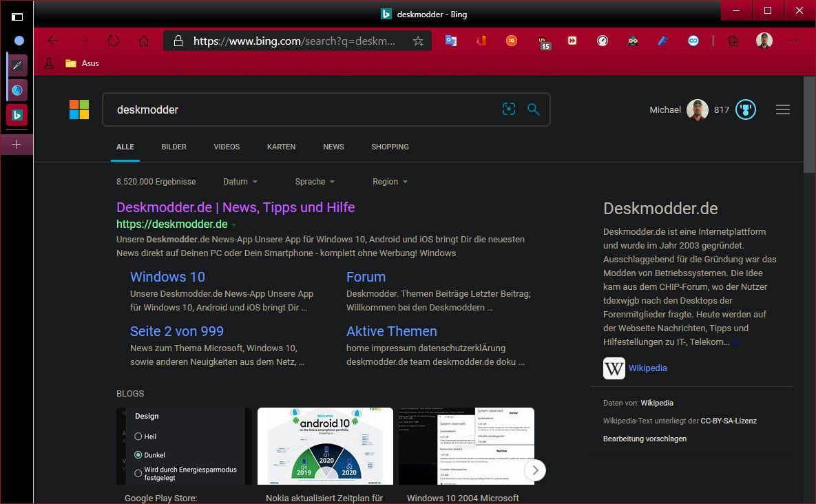Open the Bing hamburger settings menu

(x=783, y=109)
